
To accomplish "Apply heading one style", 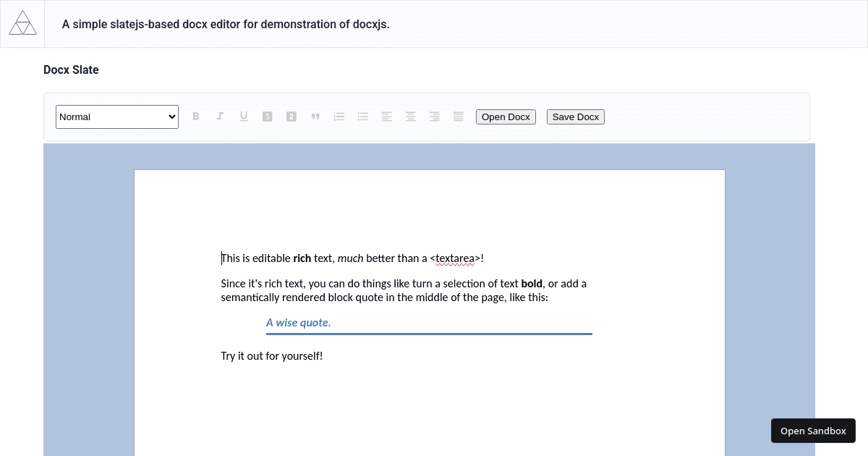I will [268, 117].
